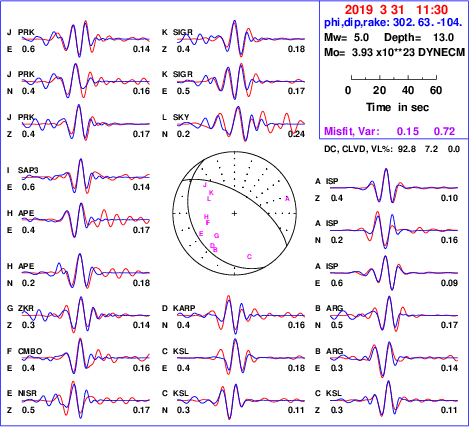Click the center cross of the beachball

[x=234, y=213]
